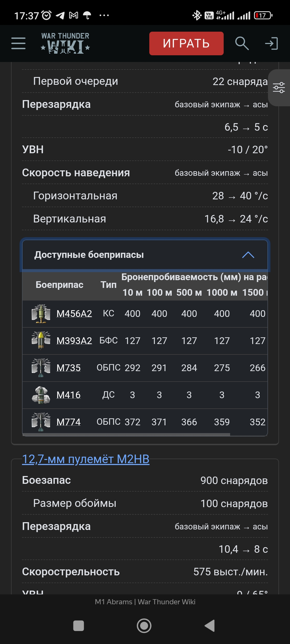Viewport: 290px width, 644px height.
Task: Tap the M416 smoke shell icon
Action: 41,395
